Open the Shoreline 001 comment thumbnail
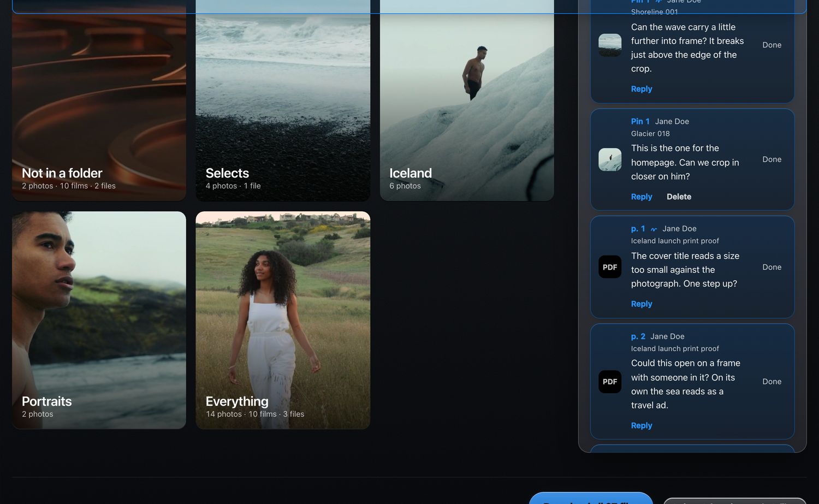The image size is (819, 504). (x=610, y=45)
